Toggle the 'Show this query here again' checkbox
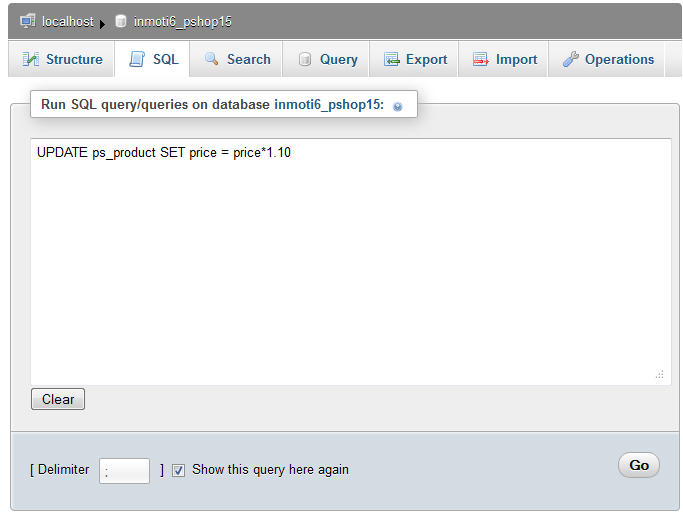Image resolution: width=683 pixels, height=516 pixels. point(179,469)
